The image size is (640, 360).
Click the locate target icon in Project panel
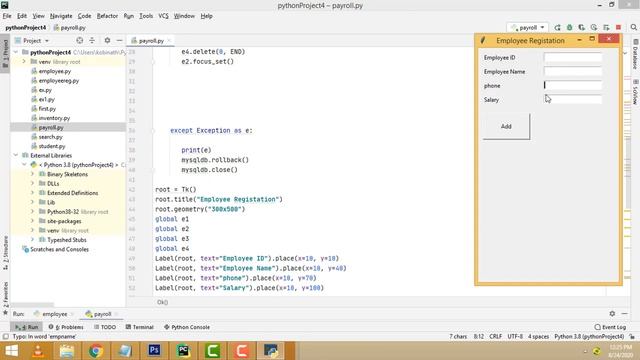click(80, 40)
